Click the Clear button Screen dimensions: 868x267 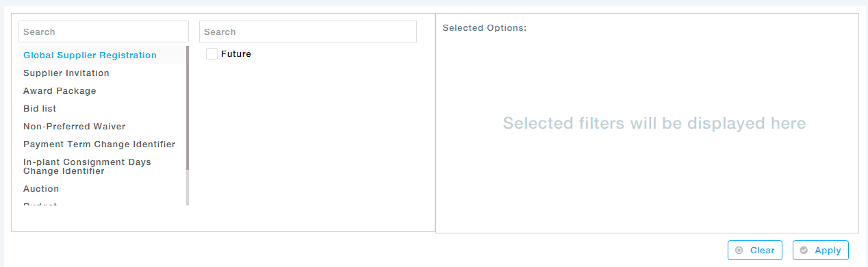(755, 251)
